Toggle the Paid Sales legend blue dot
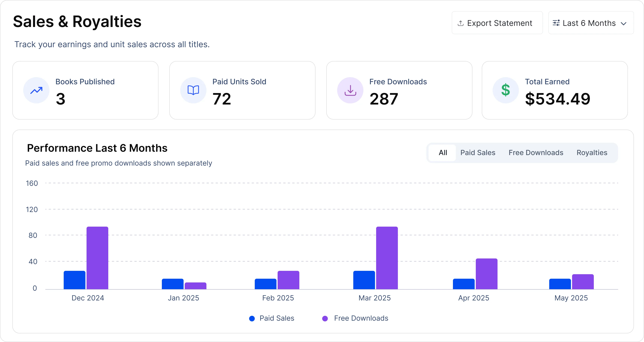 coord(252,319)
